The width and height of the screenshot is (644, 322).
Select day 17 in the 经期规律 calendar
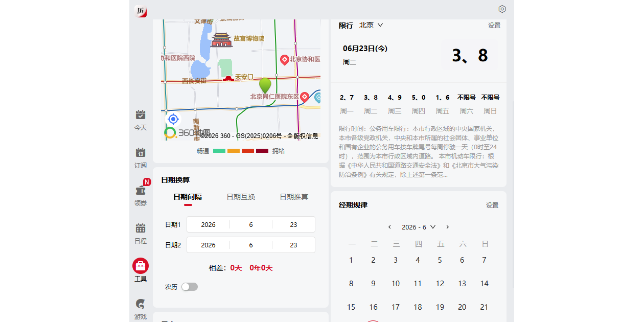click(x=396, y=307)
